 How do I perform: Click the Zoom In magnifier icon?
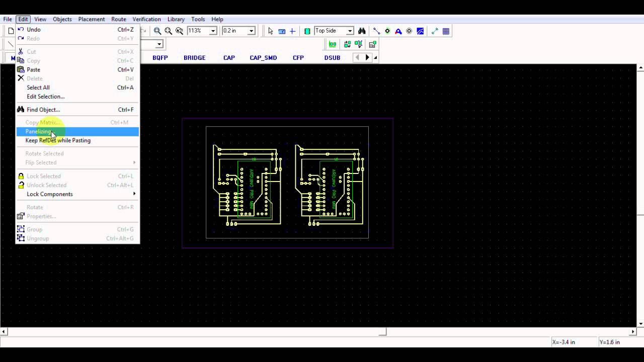(157, 31)
